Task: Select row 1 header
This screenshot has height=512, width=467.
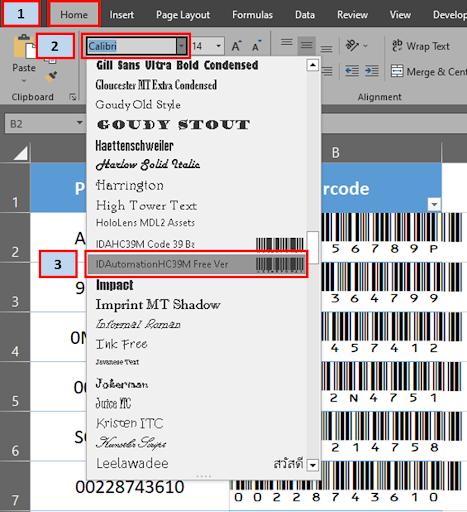Action: [15, 188]
